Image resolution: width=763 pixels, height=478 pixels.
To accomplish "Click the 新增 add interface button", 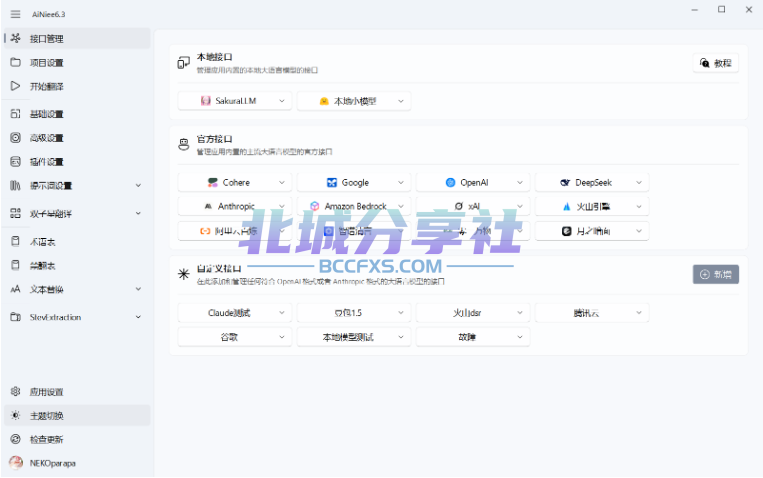I will (715, 274).
